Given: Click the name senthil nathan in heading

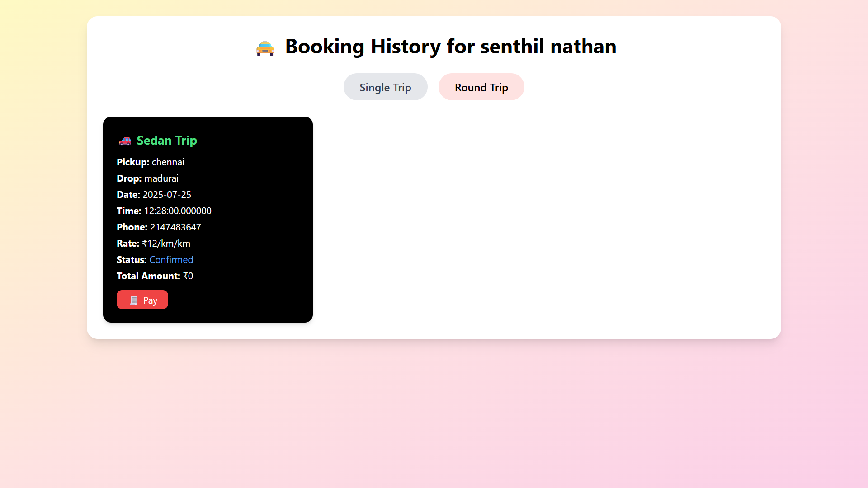Looking at the screenshot, I should (548, 47).
